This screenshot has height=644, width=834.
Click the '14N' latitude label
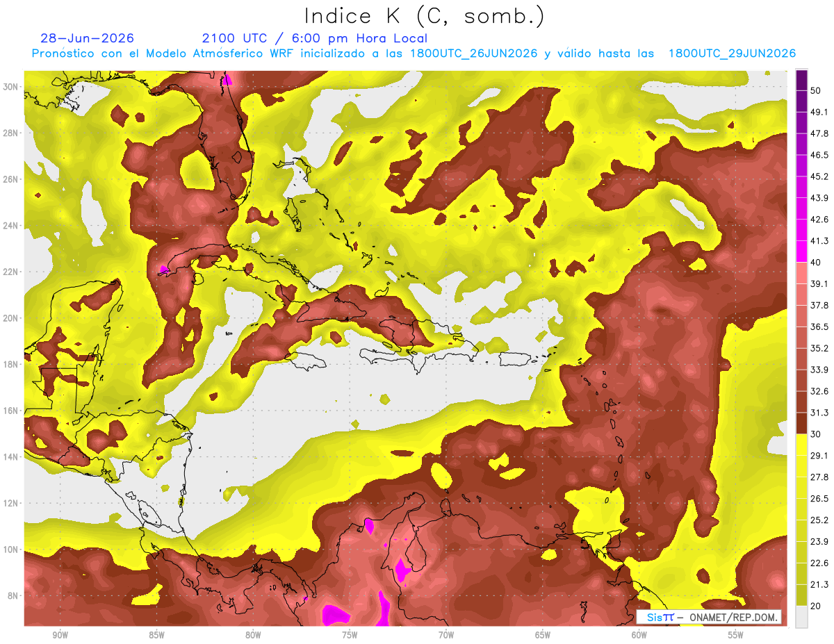[10, 457]
